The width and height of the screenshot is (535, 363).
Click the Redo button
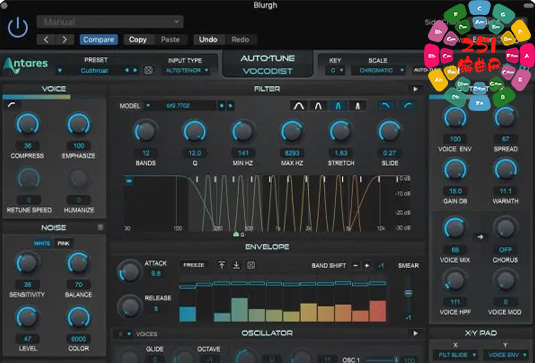click(x=240, y=40)
